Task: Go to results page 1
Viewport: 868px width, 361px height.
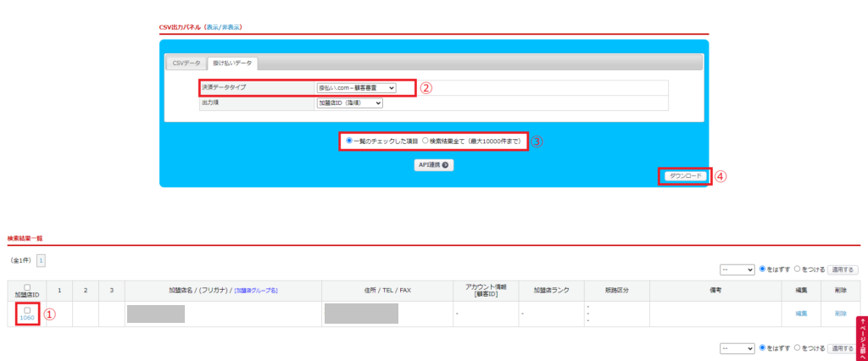Action: pyautogui.click(x=41, y=260)
